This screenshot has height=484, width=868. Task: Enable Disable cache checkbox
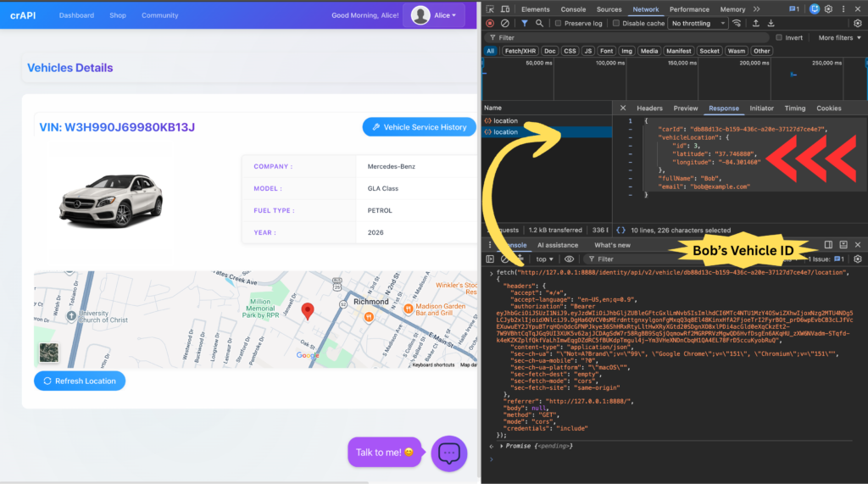pos(615,23)
